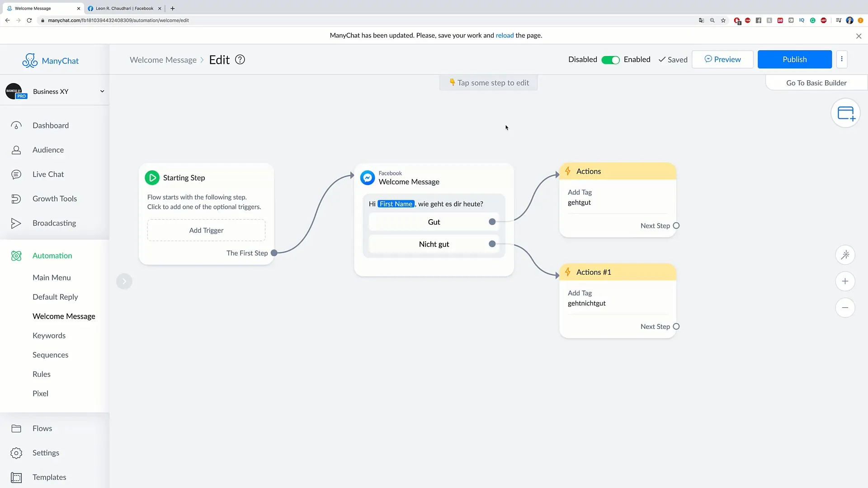868x488 pixels.
Task: Select the Flows sidebar icon
Action: 16,428
